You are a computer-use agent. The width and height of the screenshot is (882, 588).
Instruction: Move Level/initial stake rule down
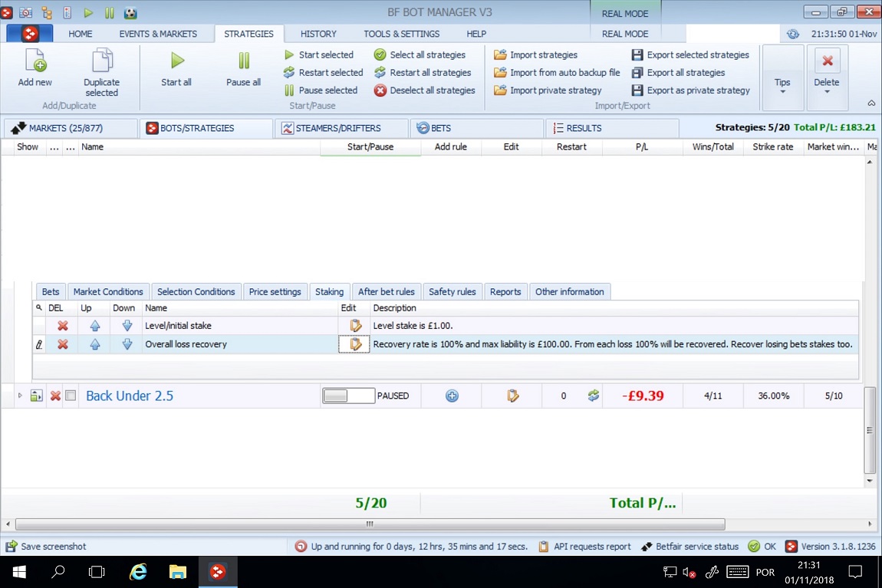[127, 326]
